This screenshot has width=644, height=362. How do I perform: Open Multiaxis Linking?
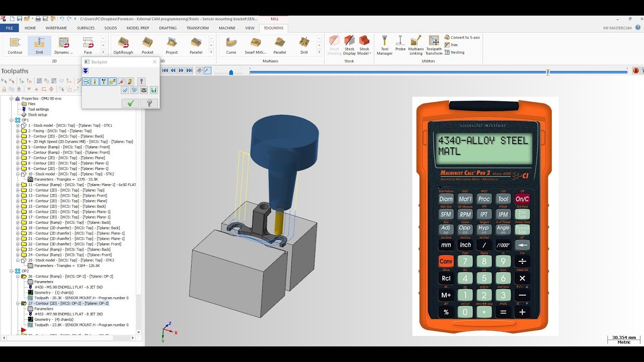pyautogui.click(x=416, y=45)
